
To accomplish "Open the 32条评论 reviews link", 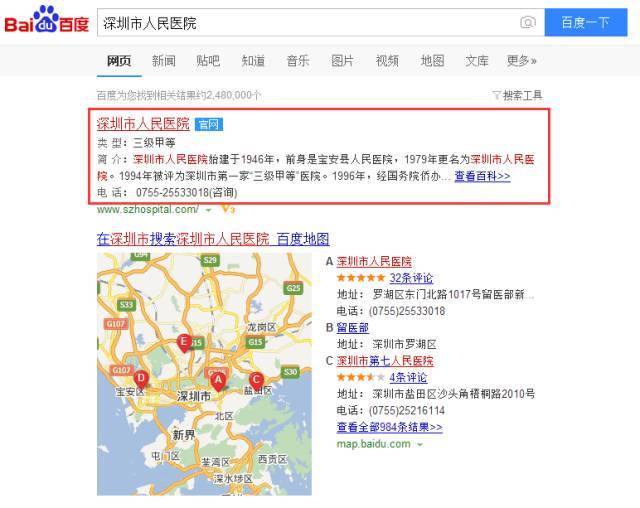I will 411,278.
